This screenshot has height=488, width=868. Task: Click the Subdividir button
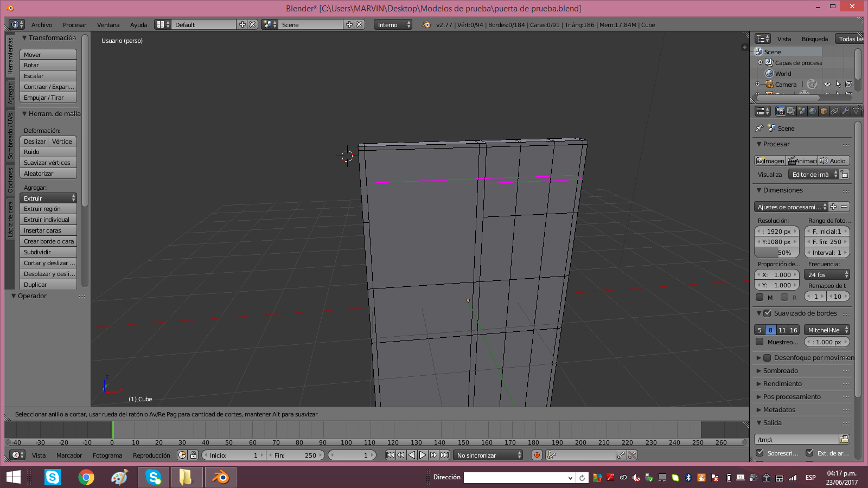[48, 252]
